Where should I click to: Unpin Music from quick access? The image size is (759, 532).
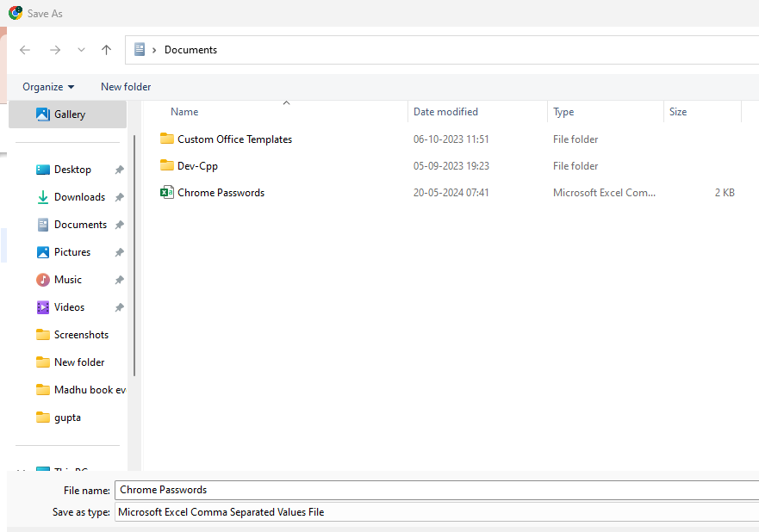pyautogui.click(x=119, y=279)
